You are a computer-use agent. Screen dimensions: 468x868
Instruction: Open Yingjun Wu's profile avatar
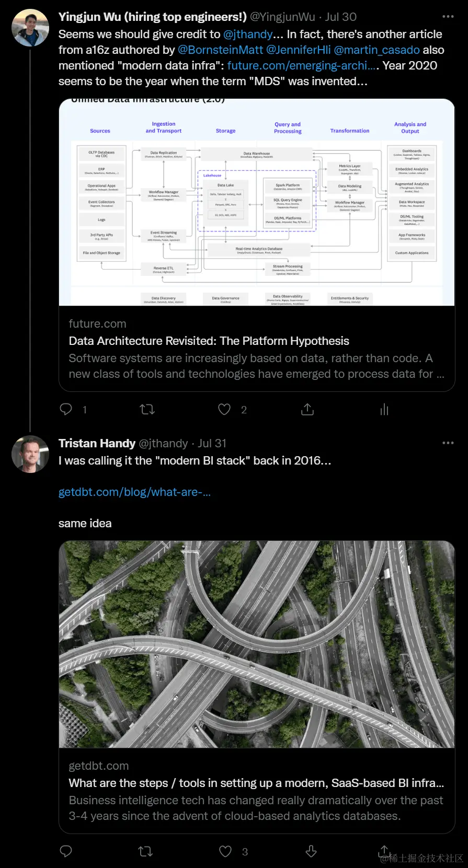30,28
